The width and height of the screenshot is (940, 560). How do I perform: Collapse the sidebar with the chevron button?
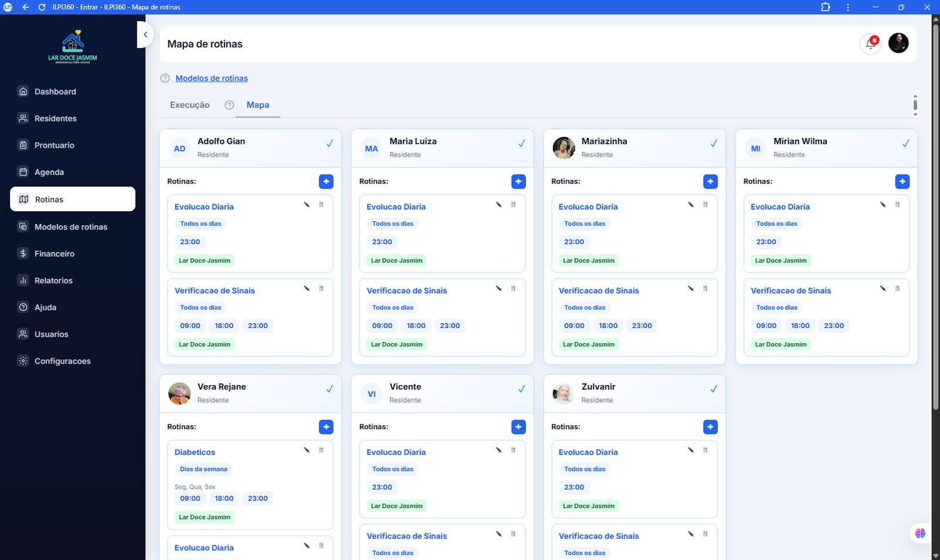pos(145,35)
